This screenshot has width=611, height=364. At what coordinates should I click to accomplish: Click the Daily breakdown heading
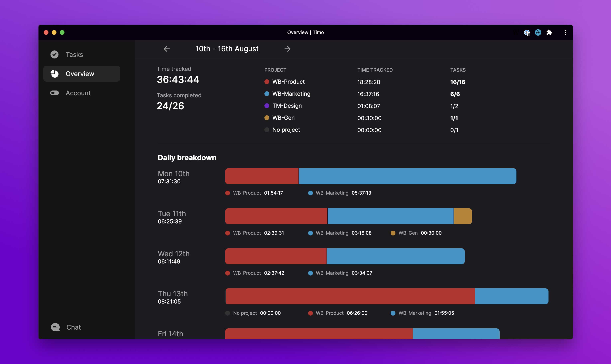(x=187, y=157)
